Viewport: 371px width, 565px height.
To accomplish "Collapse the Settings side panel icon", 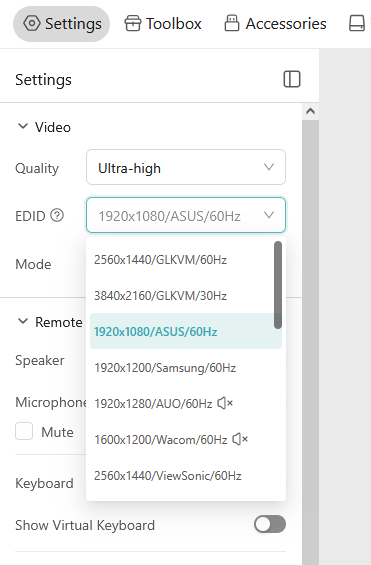I will click(292, 79).
